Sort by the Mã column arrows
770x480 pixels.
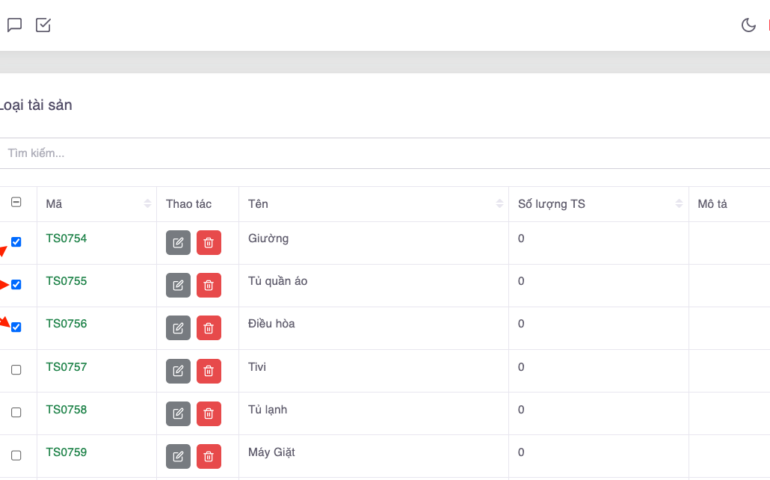coord(148,204)
